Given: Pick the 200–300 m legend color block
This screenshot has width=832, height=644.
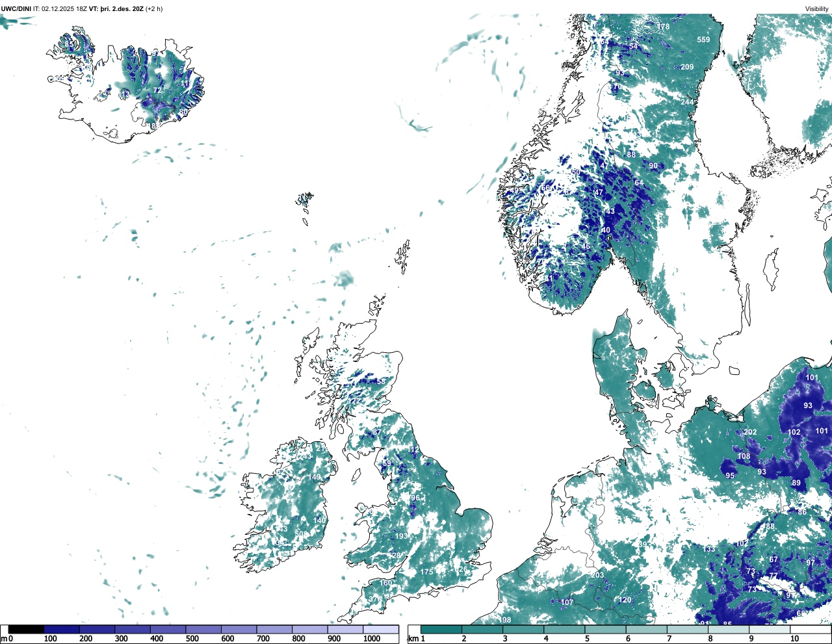Looking at the screenshot, I should 97,630.
